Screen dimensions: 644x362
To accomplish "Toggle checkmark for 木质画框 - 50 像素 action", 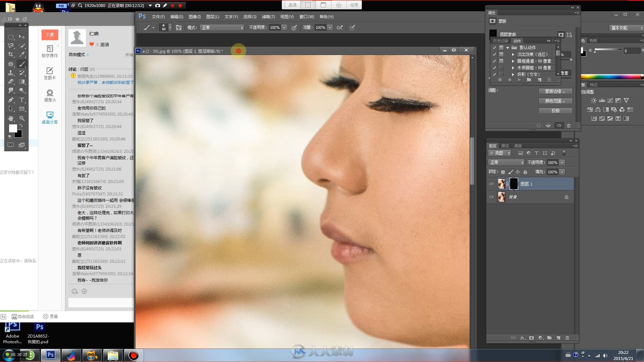I will click(494, 68).
